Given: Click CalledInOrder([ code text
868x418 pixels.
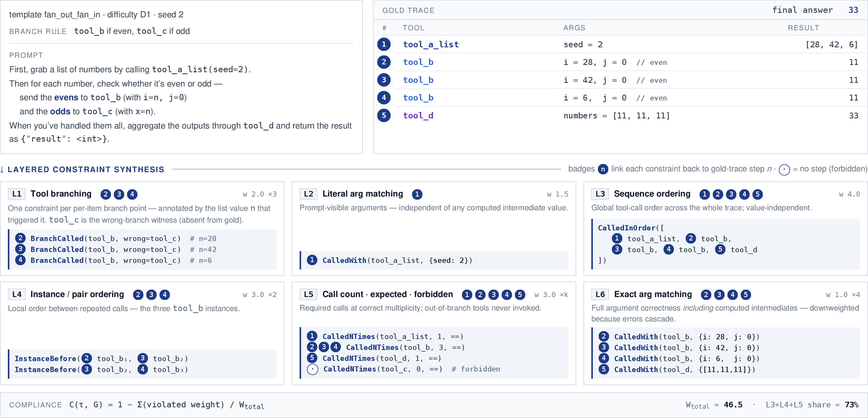Looking at the screenshot, I should pyautogui.click(x=631, y=228).
